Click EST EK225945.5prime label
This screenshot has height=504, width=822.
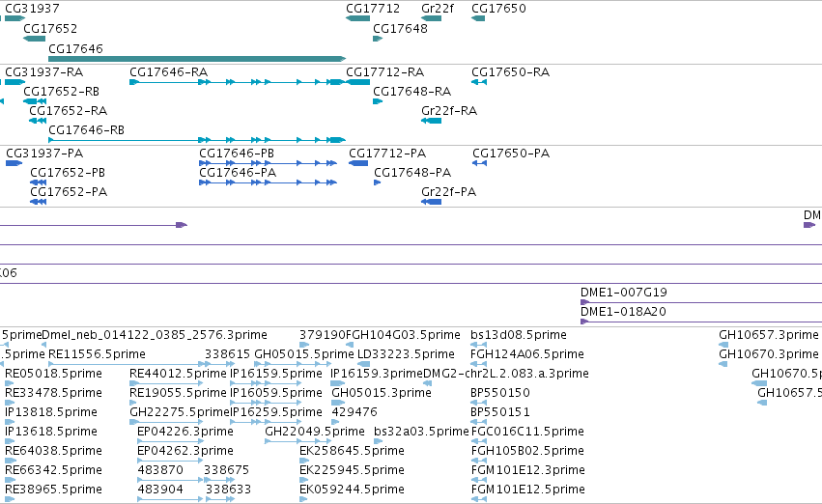[352, 470]
